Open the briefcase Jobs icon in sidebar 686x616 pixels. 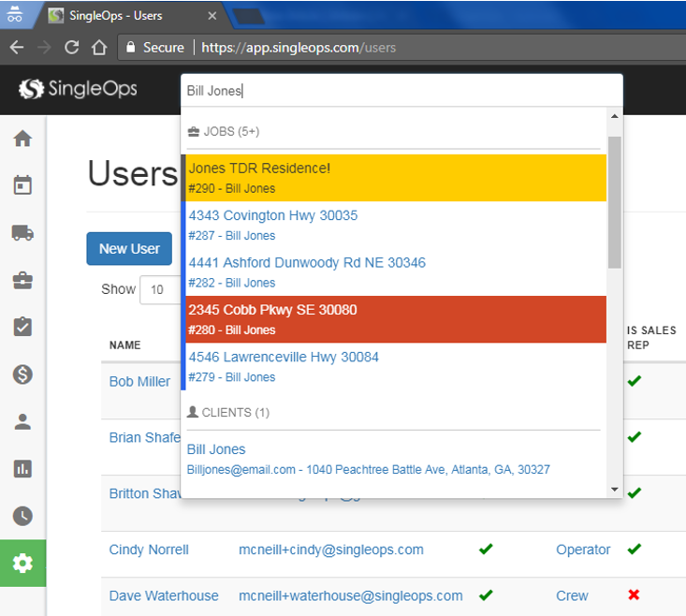(22, 280)
